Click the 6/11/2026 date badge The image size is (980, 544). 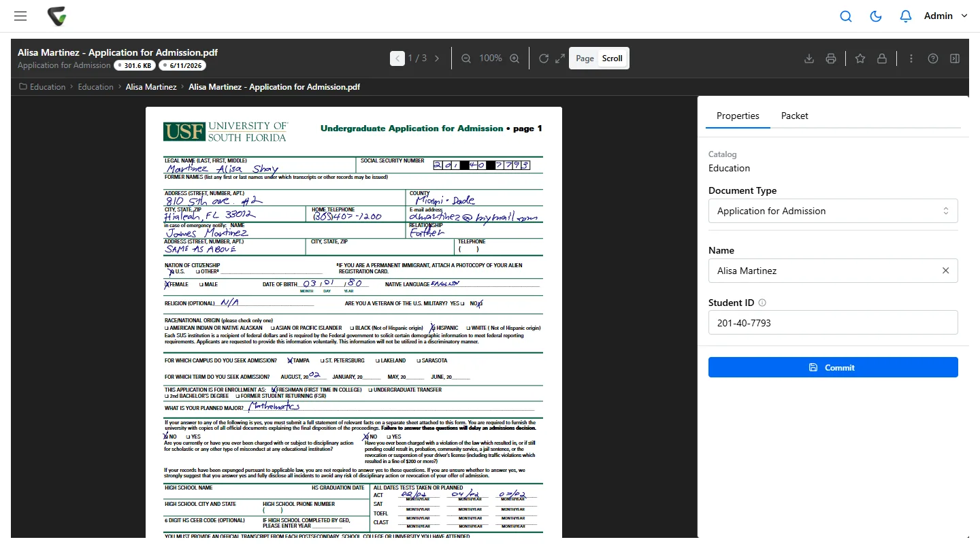(182, 66)
